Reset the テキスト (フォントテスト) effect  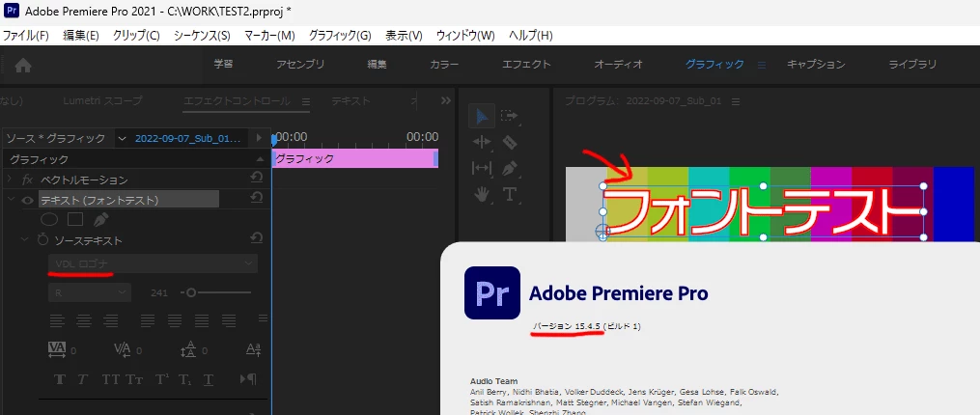256,198
